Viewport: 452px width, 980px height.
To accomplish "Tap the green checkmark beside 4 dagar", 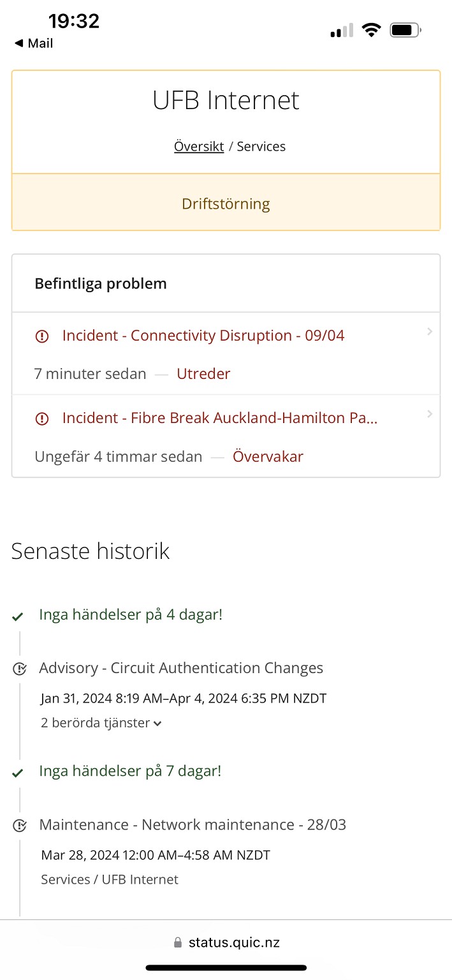I will point(18,616).
